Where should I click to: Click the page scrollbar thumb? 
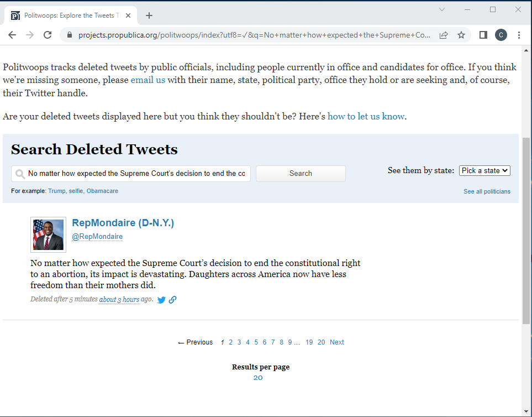pos(526,231)
